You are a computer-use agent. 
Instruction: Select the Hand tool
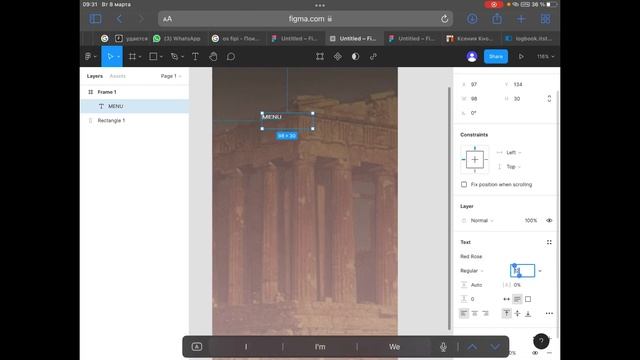pyautogui.click(x=213, y=57)
